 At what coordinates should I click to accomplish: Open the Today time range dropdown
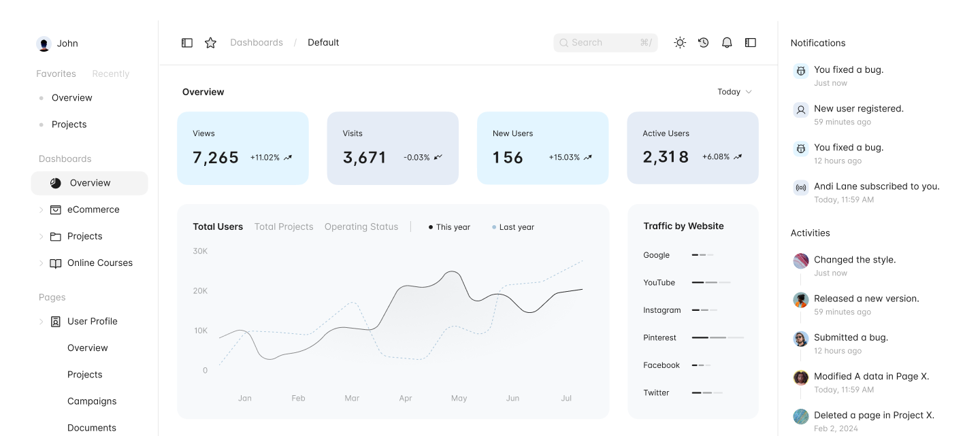(734, 92)
